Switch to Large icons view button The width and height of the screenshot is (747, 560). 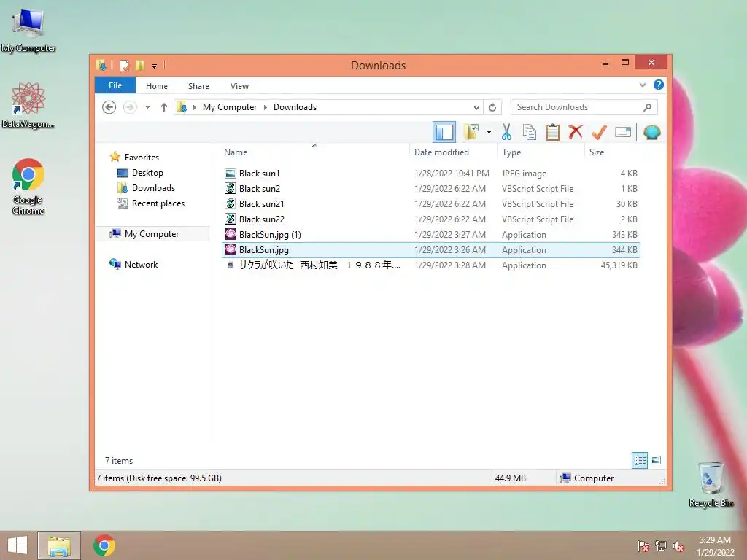(656, 460)
